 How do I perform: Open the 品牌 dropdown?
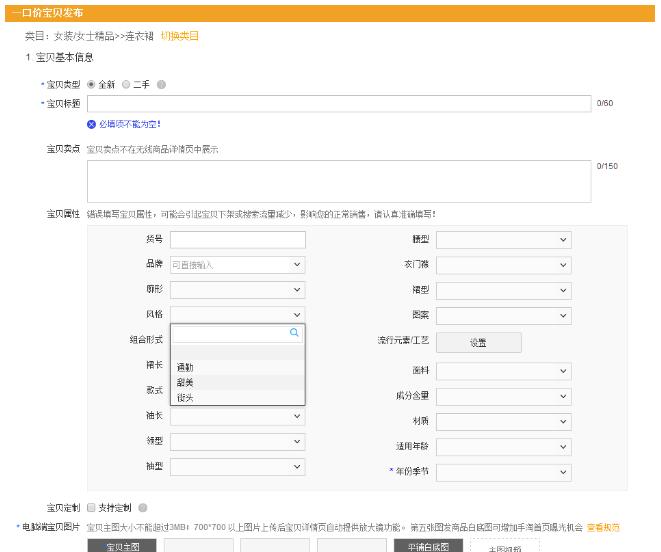pos(237,265)
